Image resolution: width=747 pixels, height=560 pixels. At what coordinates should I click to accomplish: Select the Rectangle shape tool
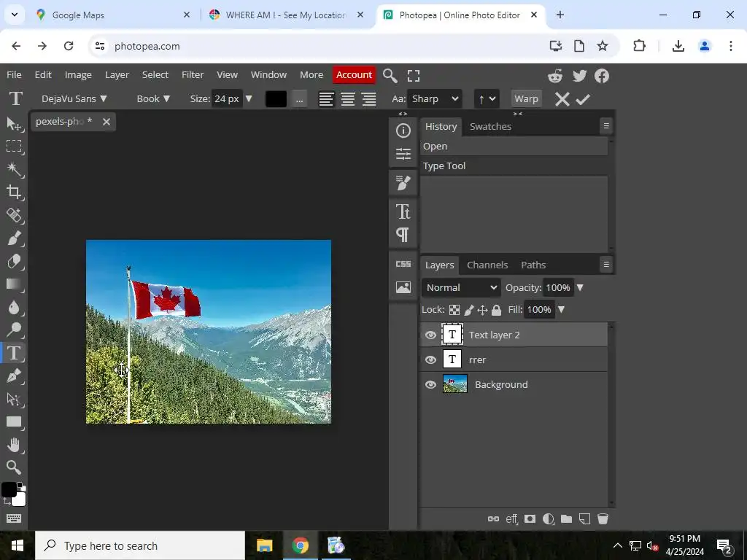(14, 422)
